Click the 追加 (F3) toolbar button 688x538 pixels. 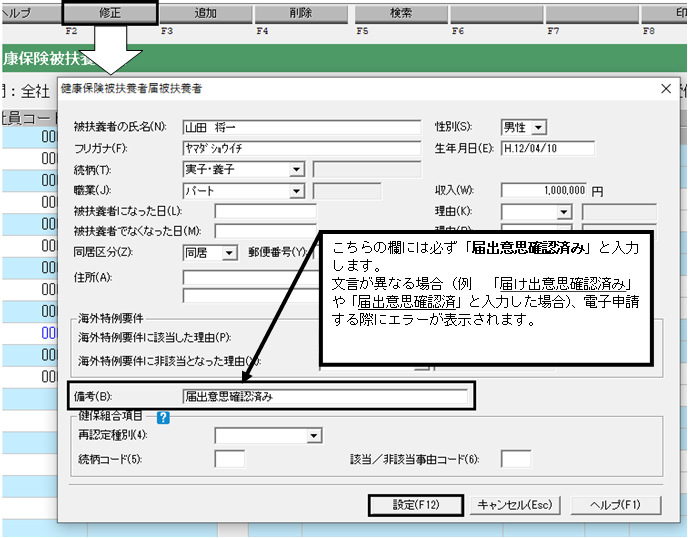[x=206, y=13]
